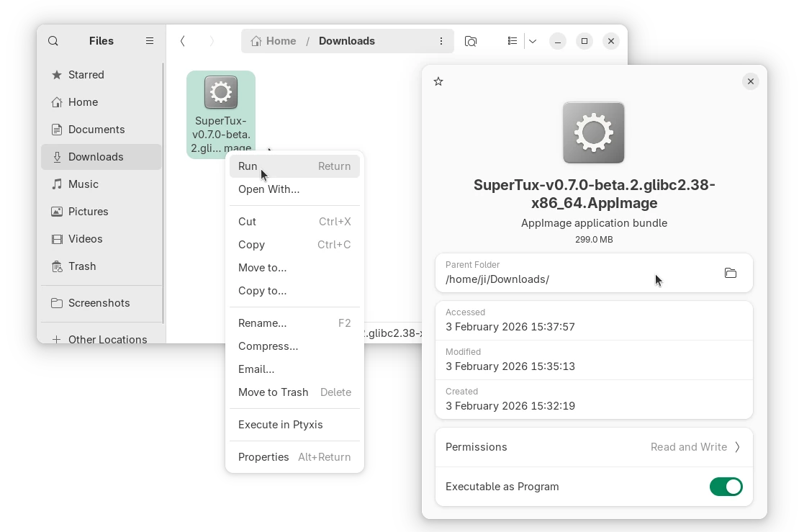Choose Properties in context menu
This screenshot has width=799, height=532.
tap(263, 457)
